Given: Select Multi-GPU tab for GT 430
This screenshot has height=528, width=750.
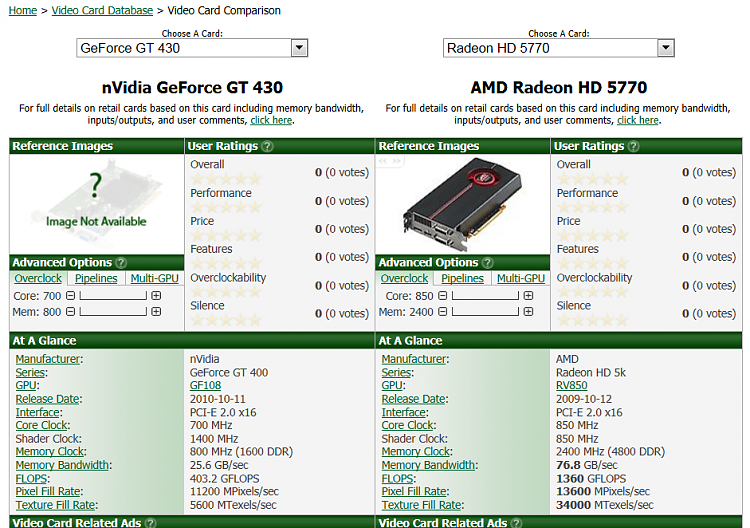Looking at the screenshot, I should point(154,278).
